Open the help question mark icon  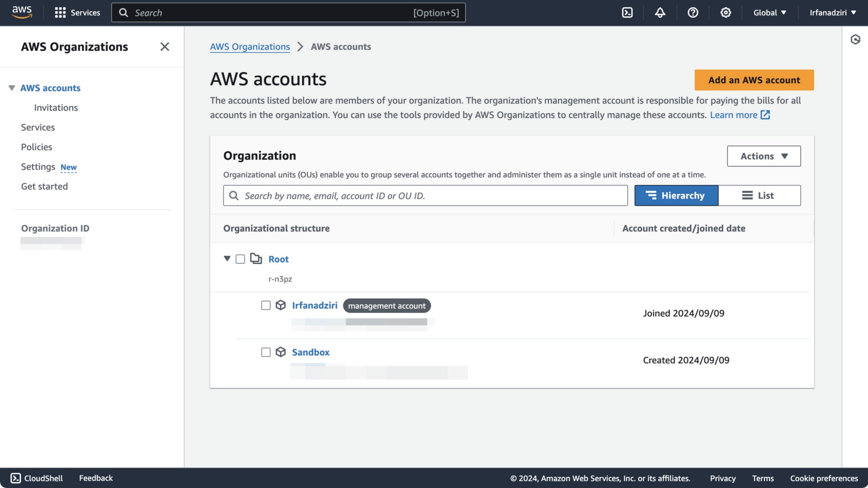[x=693, y=13]
